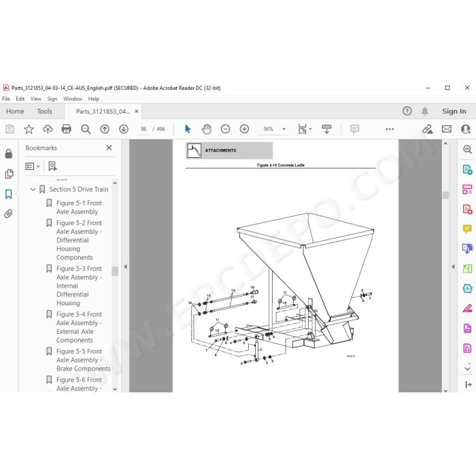Open Comment tool in right pane
Image resolution: width=476 pixels, height=476 pixels.
point(467,228)
